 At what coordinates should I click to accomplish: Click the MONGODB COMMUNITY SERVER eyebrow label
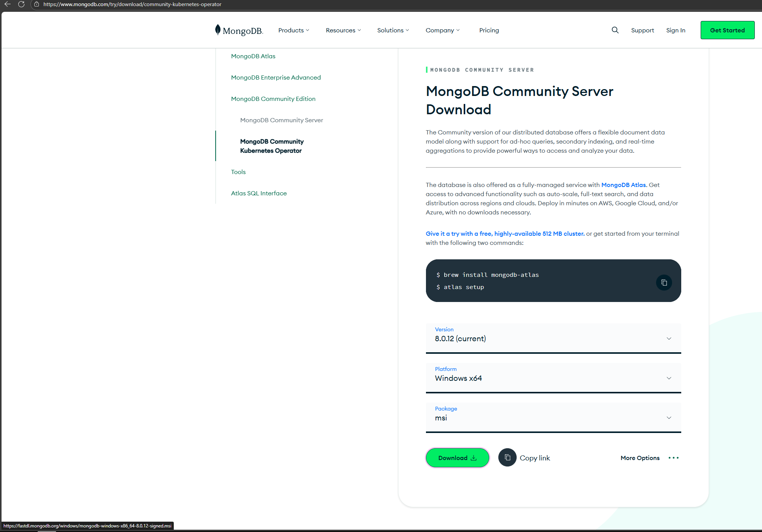[482, 70]
